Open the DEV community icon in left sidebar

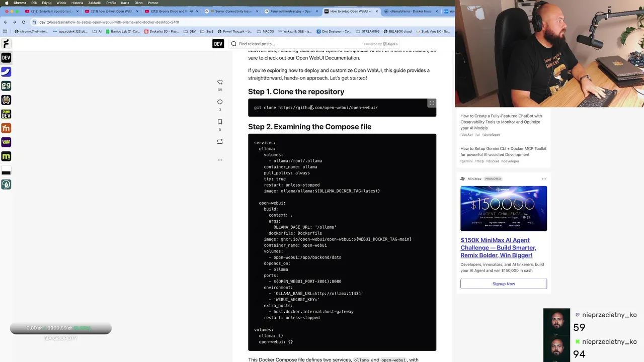click(6, 58)
